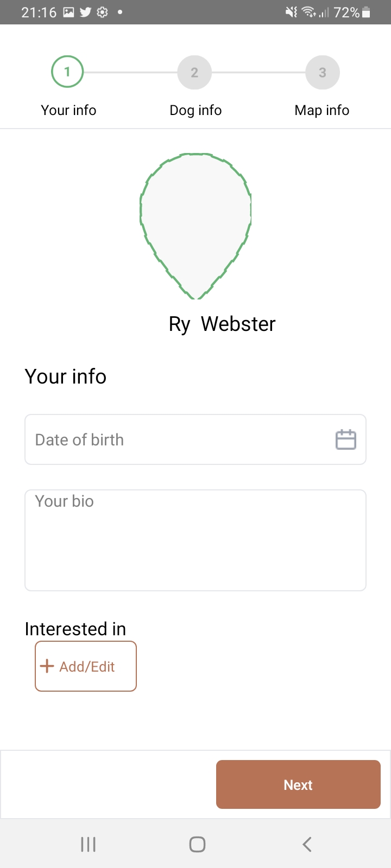Tap the Android home navigation icon

point(197,844)
